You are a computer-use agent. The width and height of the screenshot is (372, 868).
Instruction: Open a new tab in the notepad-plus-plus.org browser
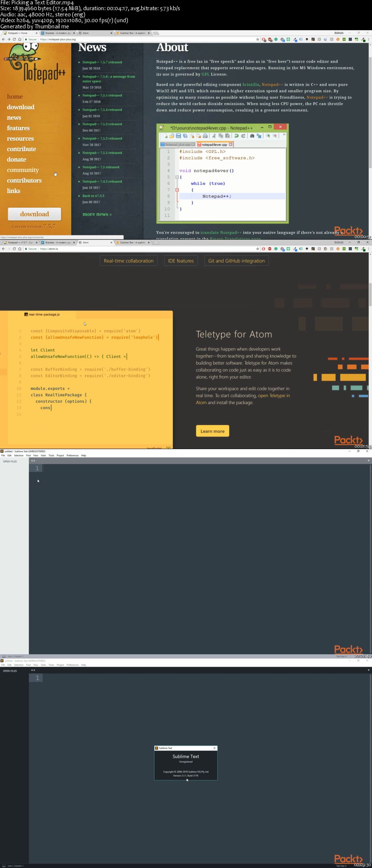[x=155, y=33]
